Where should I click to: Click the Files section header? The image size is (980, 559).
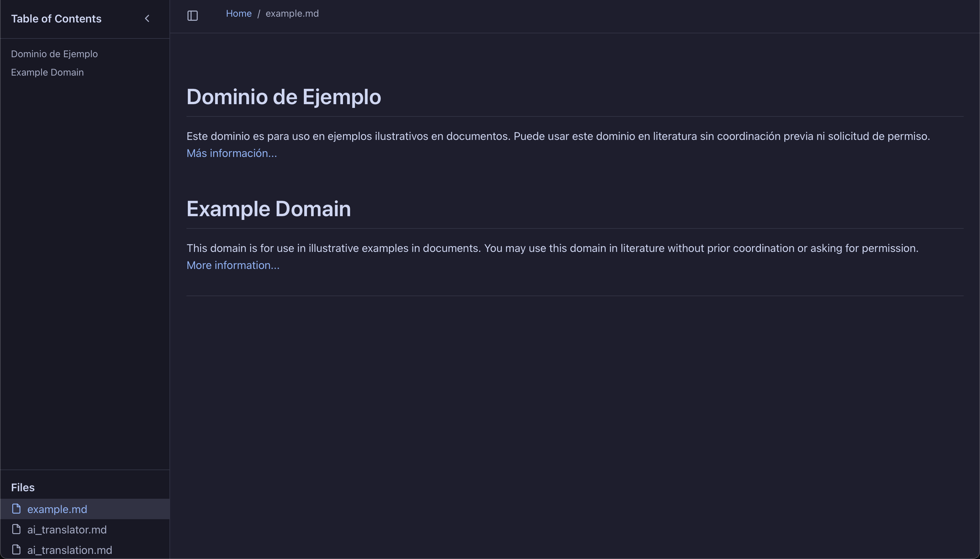click(23, 487)
